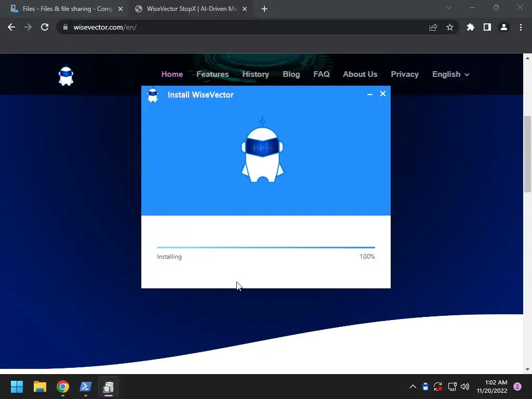Screen dimensions: 532x399
Task: Click the installer taskbar icon
Action: coord(108,387)
